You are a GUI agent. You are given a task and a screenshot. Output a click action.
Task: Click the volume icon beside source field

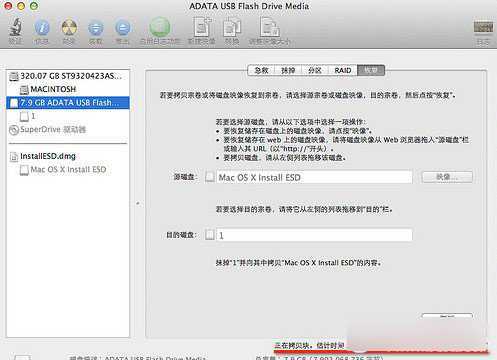[210, 177]
